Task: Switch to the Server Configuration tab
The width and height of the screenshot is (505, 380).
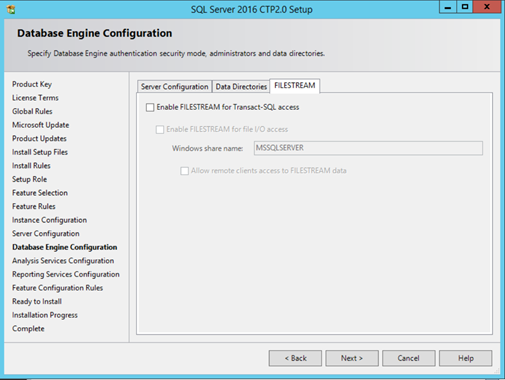Action: click(174, 87)
